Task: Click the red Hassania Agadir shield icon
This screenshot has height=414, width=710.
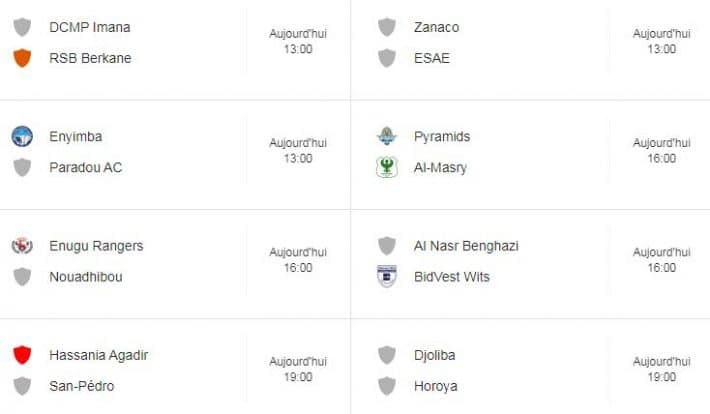Action: pyautogui.click(x=22, y=355)
